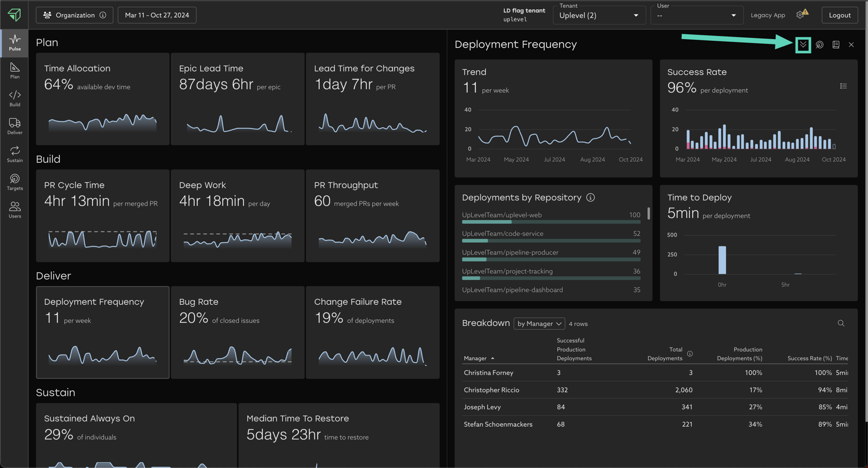Go to Deliver in the left sidebar
The height and width of the screenshot is (468, 868).
tap(14, 126)
